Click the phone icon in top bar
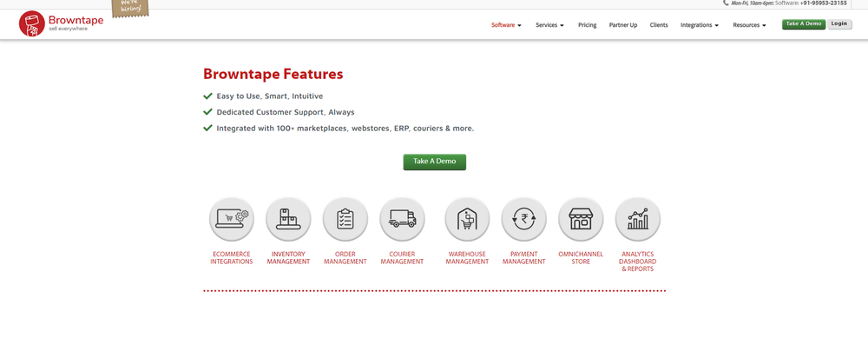Image resolution: width=868 pixels, height=338 pixels. (x=726, y=3)
